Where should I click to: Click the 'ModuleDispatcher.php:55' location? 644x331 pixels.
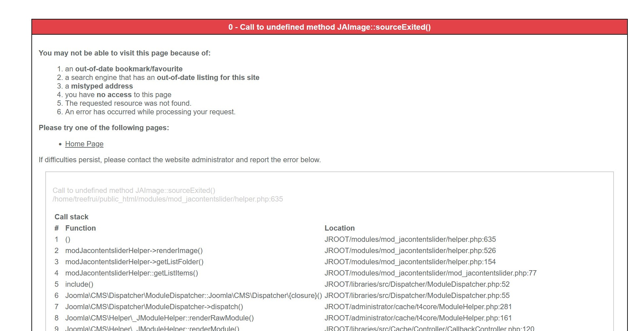tap(417, 296)
